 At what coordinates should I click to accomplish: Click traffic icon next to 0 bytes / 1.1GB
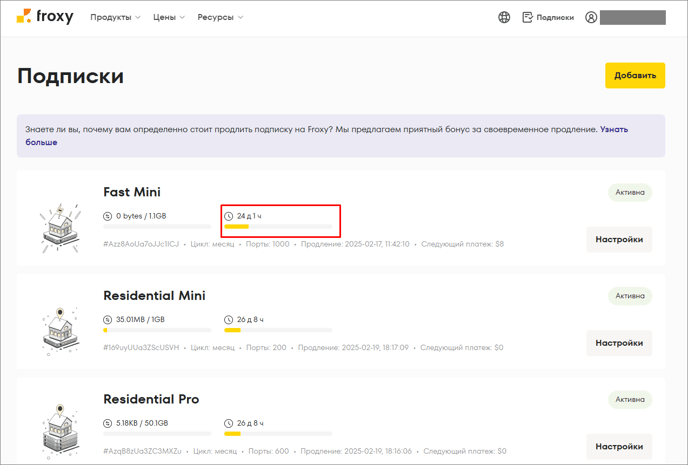pyautogui.click(x=108, y=216)
